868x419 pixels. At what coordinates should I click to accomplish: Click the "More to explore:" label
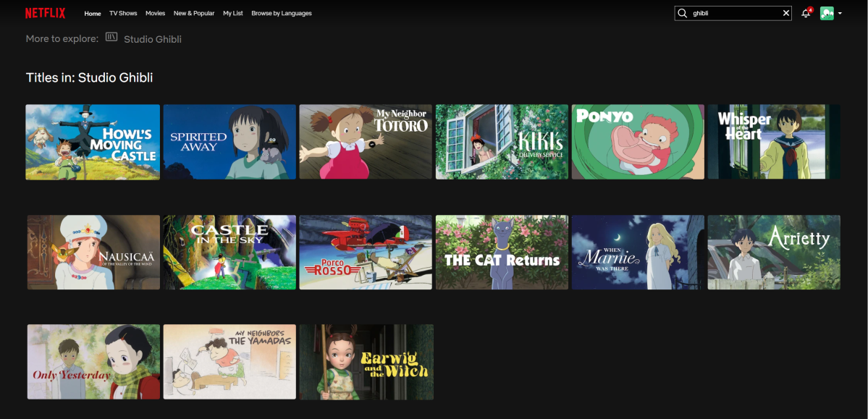pyautogui.click(x=62, y=39)
